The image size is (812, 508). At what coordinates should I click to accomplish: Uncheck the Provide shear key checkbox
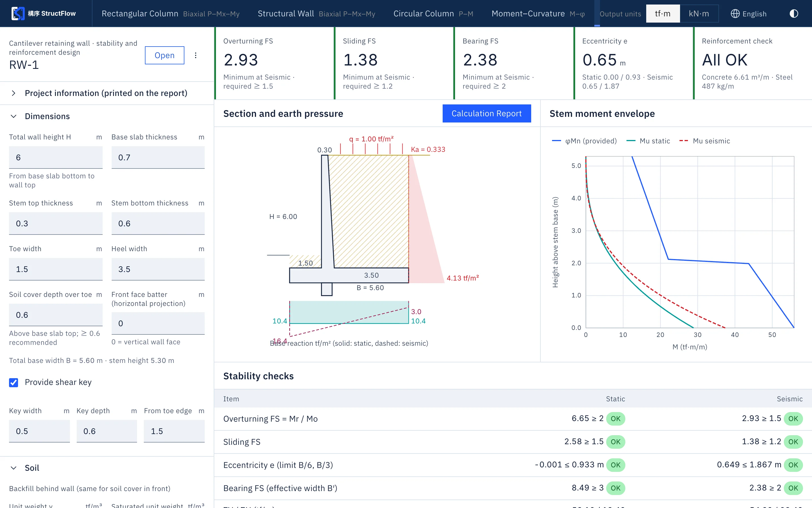coord(14,382)
